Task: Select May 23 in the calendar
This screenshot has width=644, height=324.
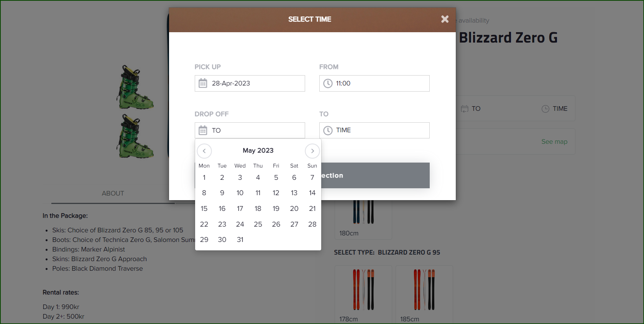Action: click(x=222, y=224)
